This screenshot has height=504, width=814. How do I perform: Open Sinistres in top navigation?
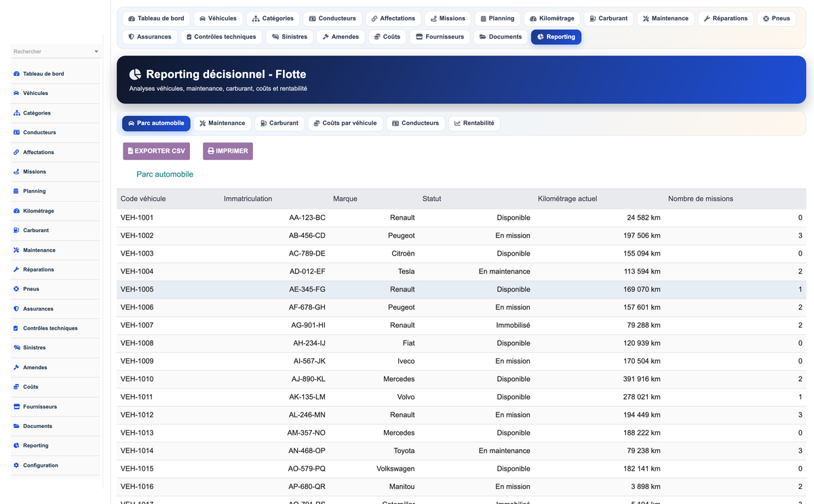tap(290, 37)
